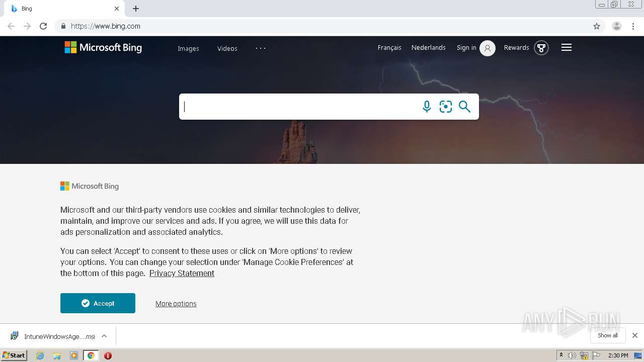Go forward in browser history
The image size is (644, 362).
pyautogui.click(x=27, y=26)
